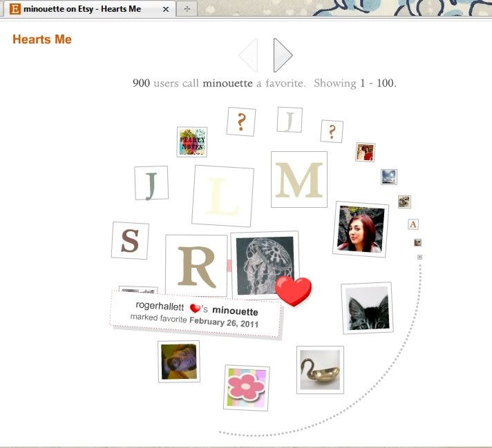Click the pink flower avatar thumbnail
492x448 pixels.
pos(247,387)
